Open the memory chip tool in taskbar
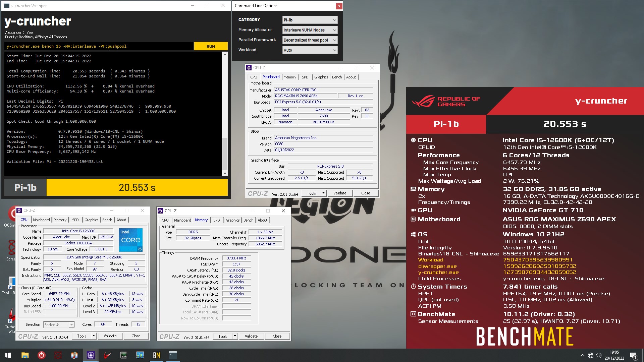 [124, 355]
